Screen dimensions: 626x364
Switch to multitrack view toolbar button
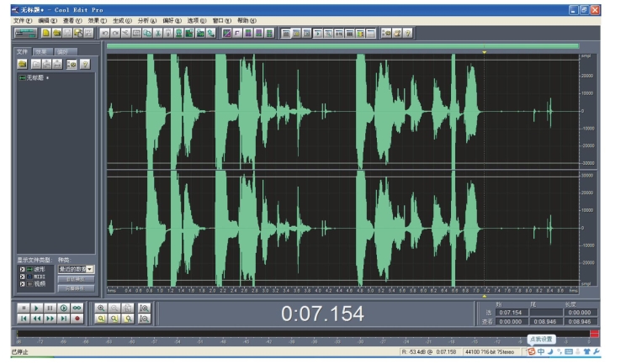tap(26, 33)
